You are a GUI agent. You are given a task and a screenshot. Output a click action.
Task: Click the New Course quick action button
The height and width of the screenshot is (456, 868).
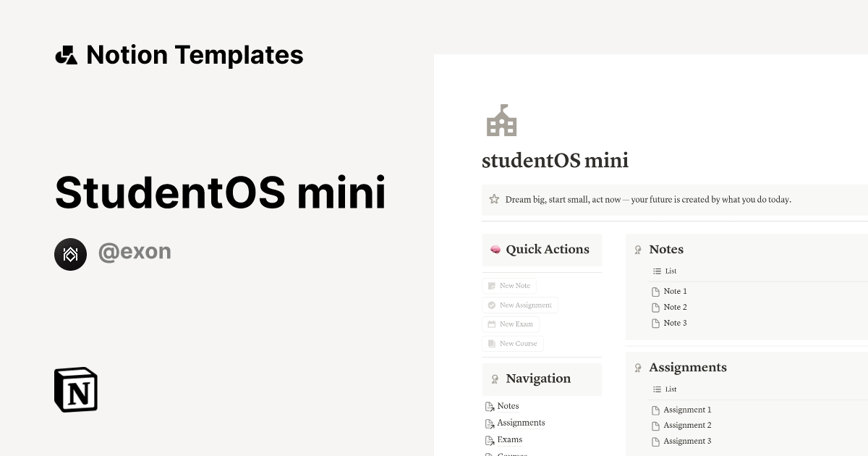tap(512, 343)
